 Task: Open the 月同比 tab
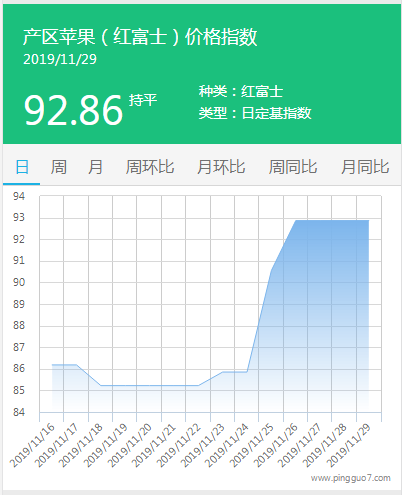365,167
